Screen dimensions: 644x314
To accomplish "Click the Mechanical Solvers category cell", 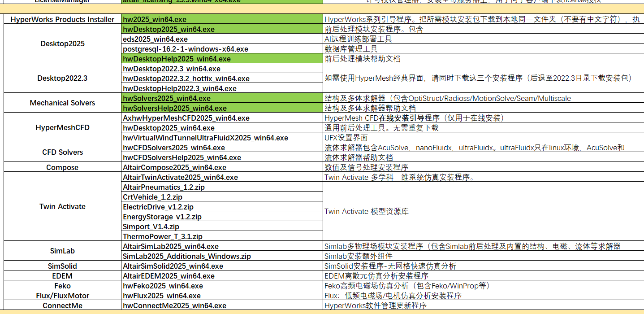I will tap(62, 103).
